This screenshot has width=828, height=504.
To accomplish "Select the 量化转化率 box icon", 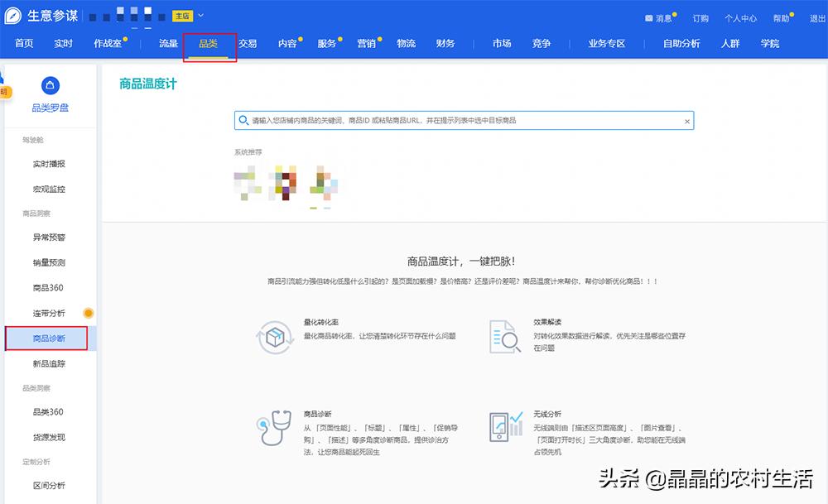I will pyautogui.click(x=274, y=337).
